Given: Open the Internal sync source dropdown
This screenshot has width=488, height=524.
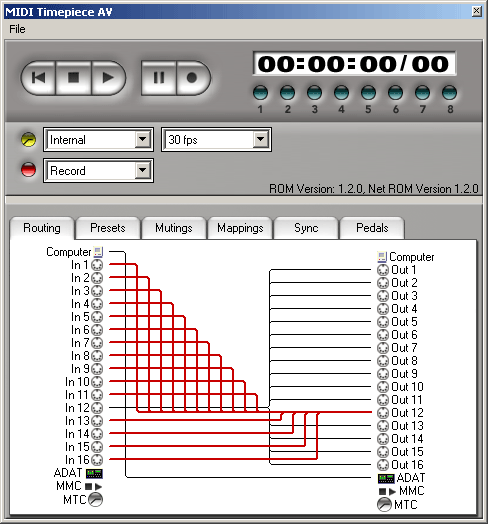Looking at the screenshot, I should pyautogui.click(x=98, y=139).
